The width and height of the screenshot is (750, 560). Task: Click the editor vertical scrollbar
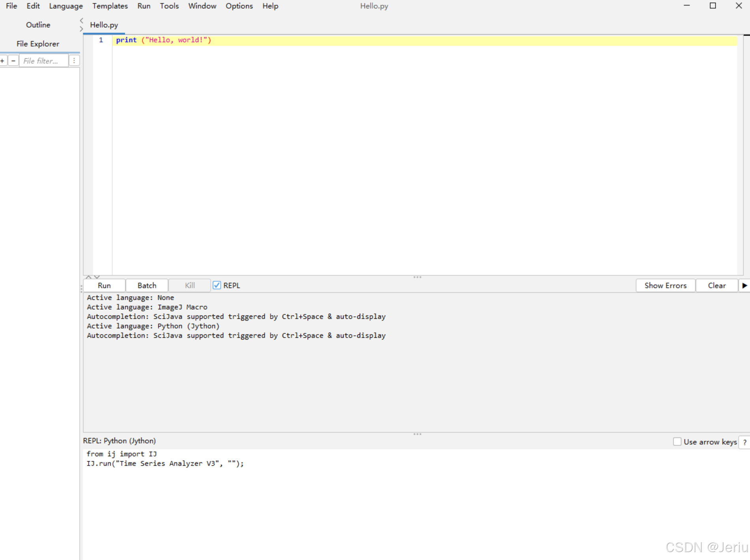pyautogui.click(x=740, y=155)
